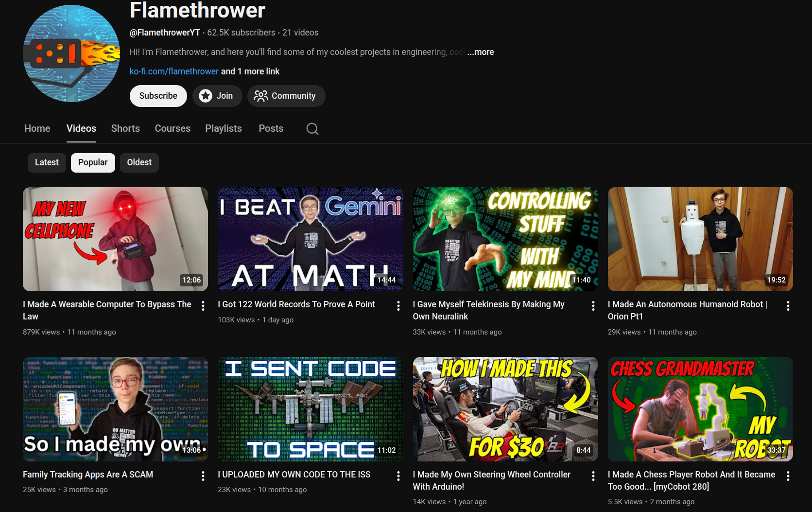
Task: Click the '879K views' stat text
Action: [41, 332]
